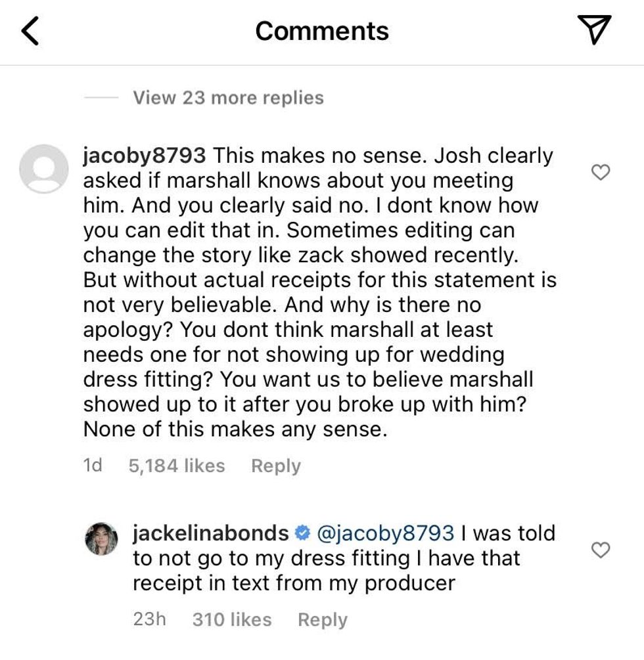The width and height of the screenshot is (644, 660).
Task: Reply to jackelinabonds' comment
Action: (x=322, y=619)
